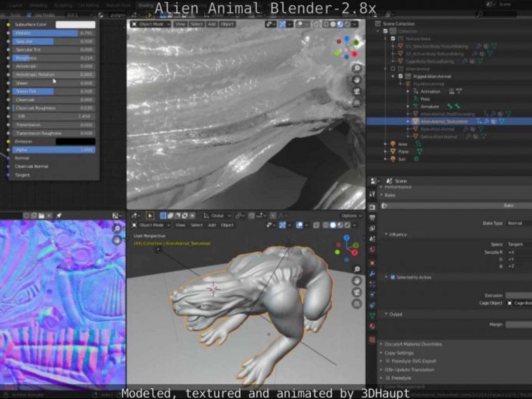Toggle camera view in upper viewport

357,92
